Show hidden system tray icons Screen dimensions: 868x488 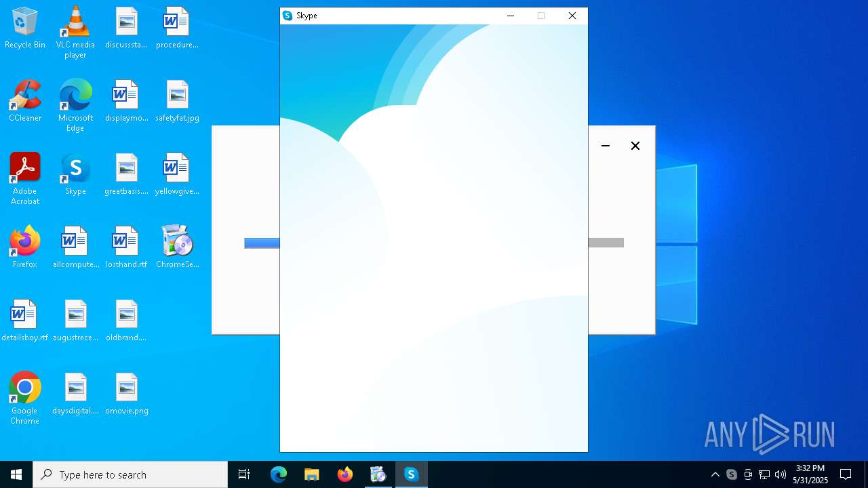click(715, 474)
